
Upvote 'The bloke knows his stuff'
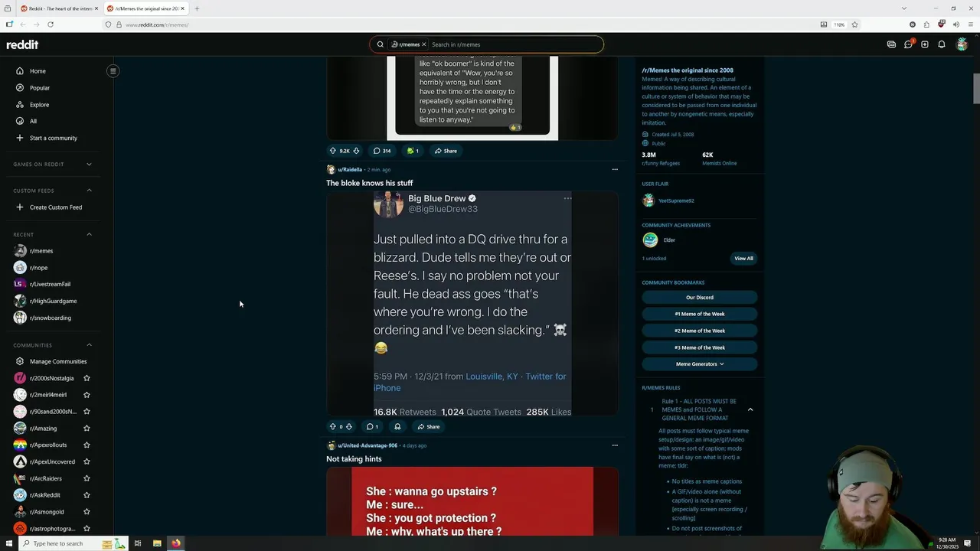[x=332, y=427]
